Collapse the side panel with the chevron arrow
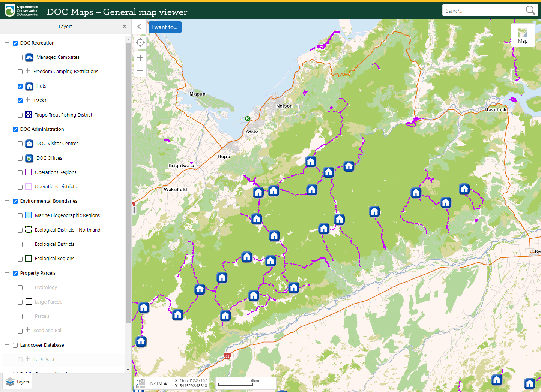The height and width of the screenshot is (392, 541). click(x=139, y=27)
